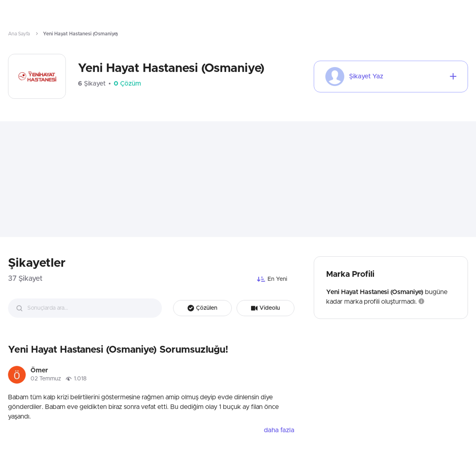Click the plus icon in Şikayet Yaz box

click(x=453, y=77)
